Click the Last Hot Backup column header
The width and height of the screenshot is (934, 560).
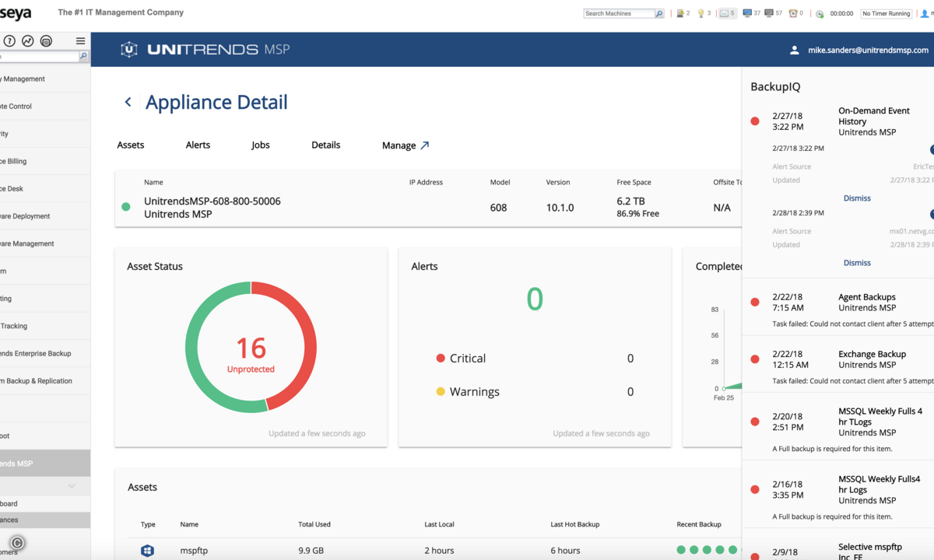[x=575, y=524]
